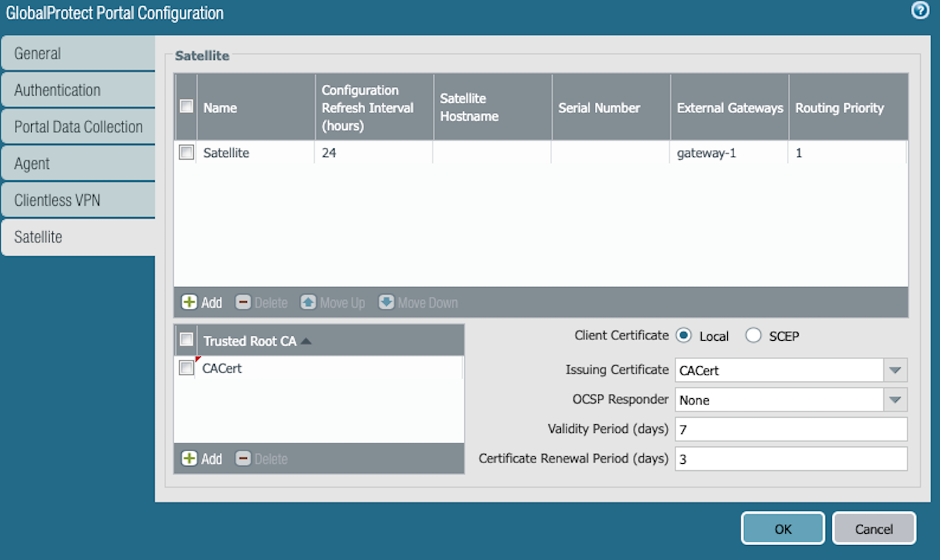Tick the CACert row checkbox
The image size is (940, 560).
(x=187, y=368)
